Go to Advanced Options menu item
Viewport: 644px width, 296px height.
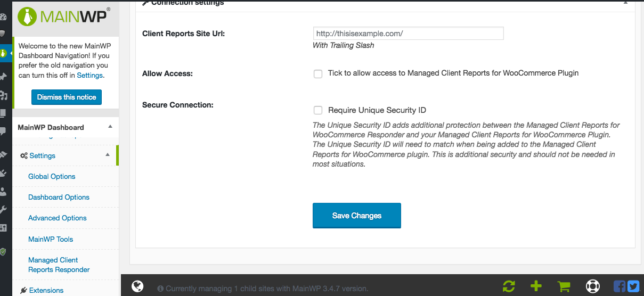pos(58,218)
